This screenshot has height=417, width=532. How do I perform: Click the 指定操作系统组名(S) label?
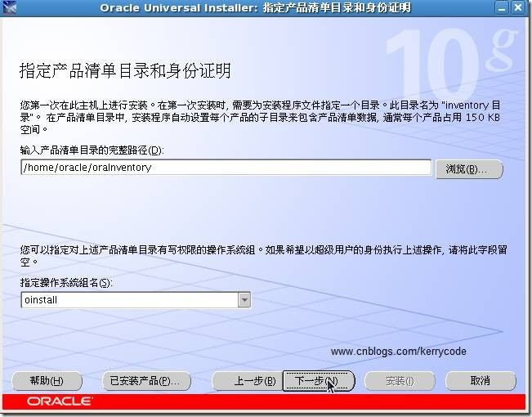(66, 282)
